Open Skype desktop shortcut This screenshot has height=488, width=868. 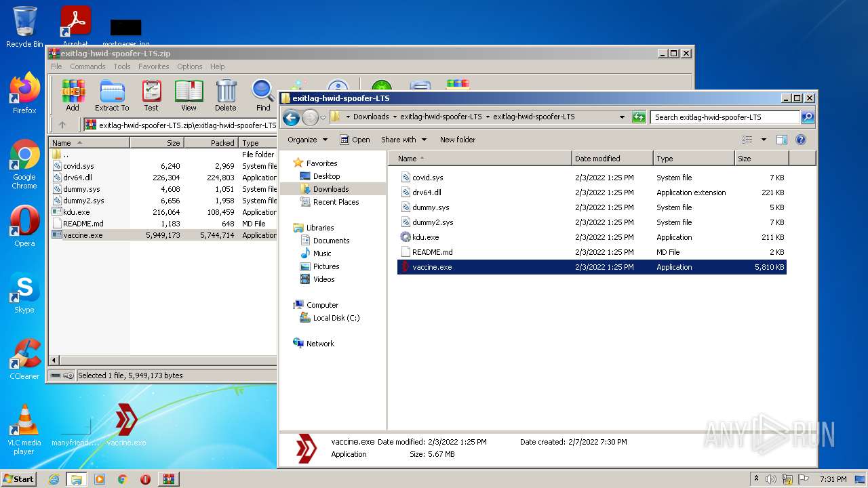(24, 293)
